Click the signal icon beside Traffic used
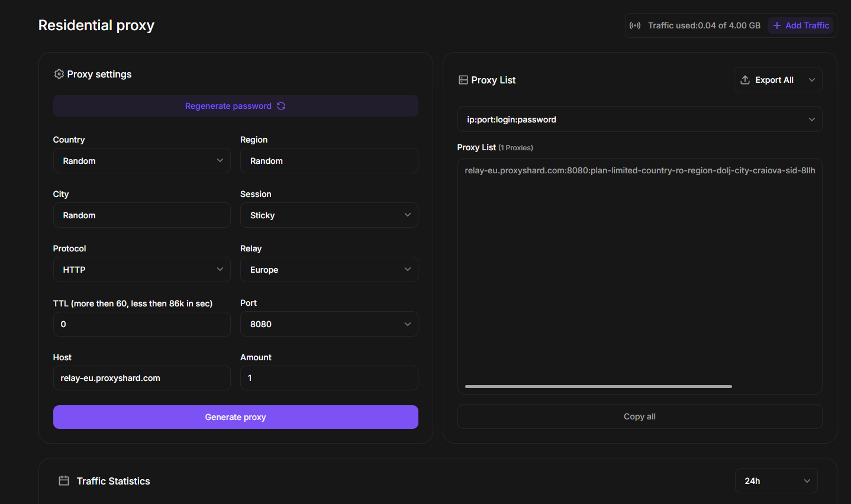 click(635, 25)
